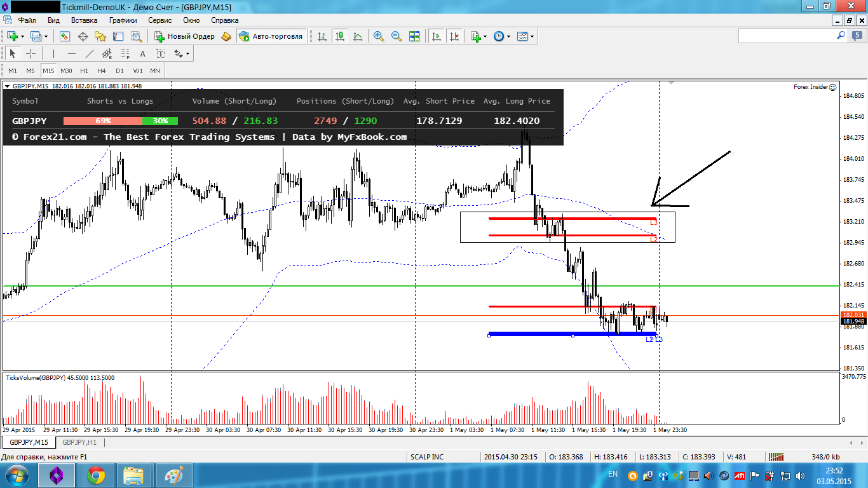
Task: Open the Сервис menu
Action: pyautogui.click(x=159, y=20)
